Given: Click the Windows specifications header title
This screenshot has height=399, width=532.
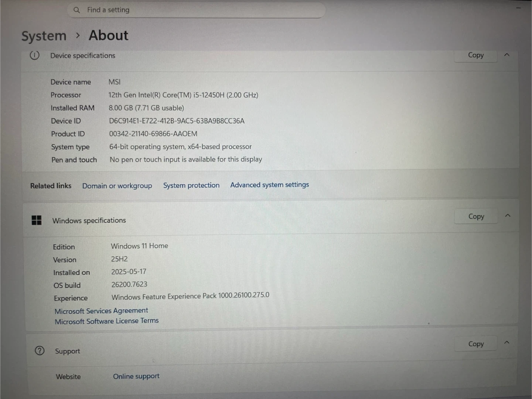Looking at the screenshot, I should point(89,221).
